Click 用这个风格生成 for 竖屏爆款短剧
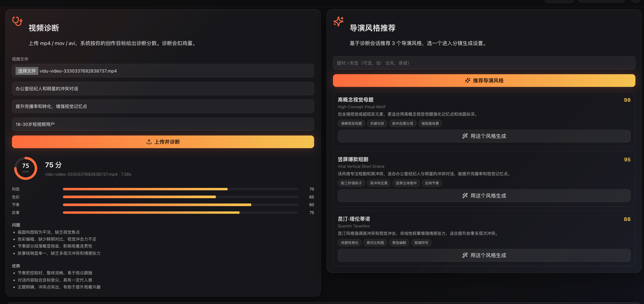This screenshot has height=304, width=644. pos(484,195)
